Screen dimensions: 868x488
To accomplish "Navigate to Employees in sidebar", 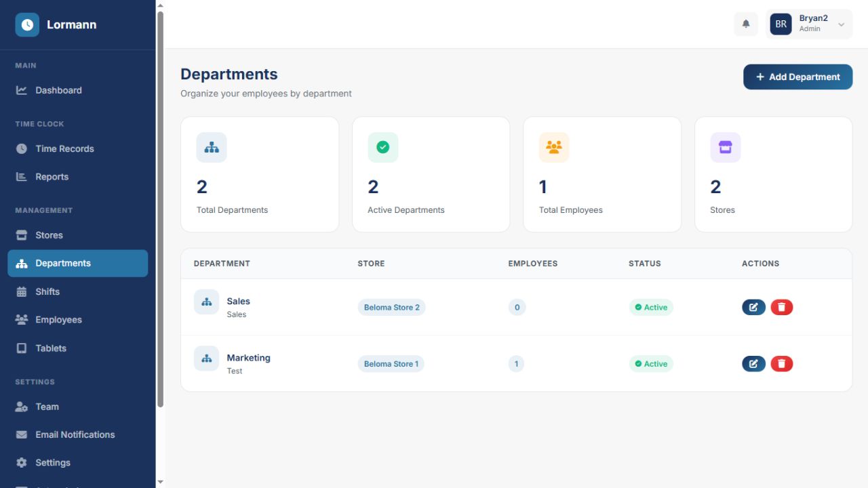I will click(58, 320).
